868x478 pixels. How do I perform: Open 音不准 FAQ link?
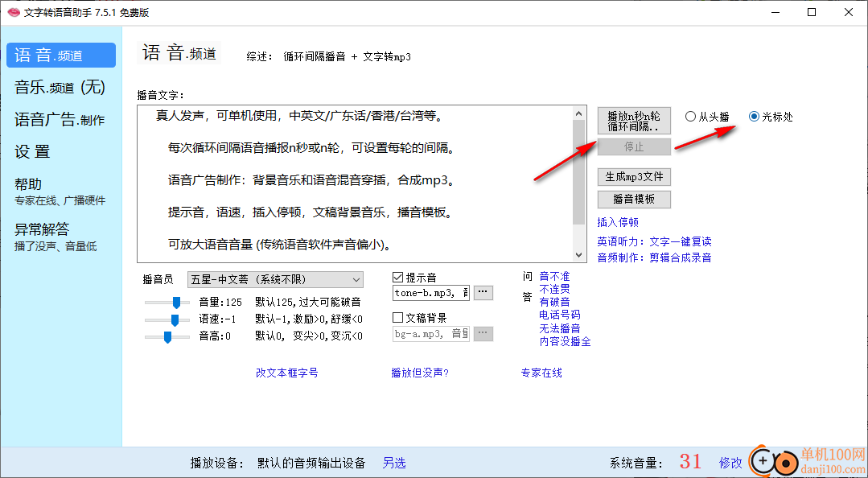tap(554, 276)
